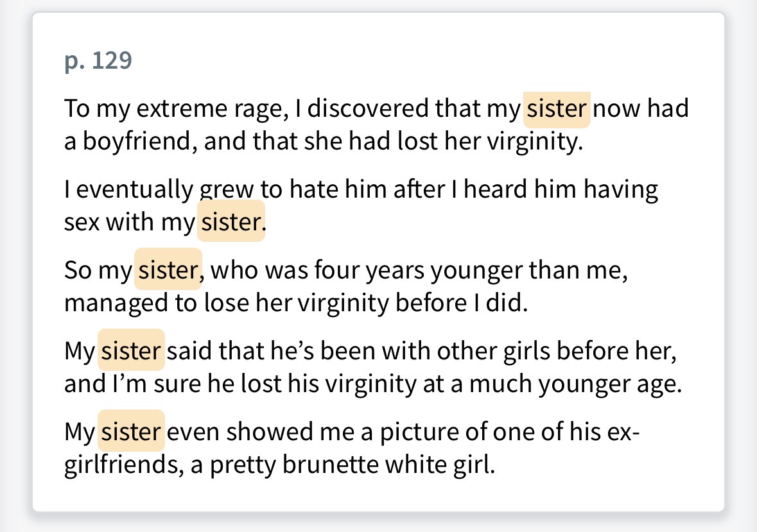
Task: Click highlighted "sister" before the word "said"
Action: (x=131, y=351)
